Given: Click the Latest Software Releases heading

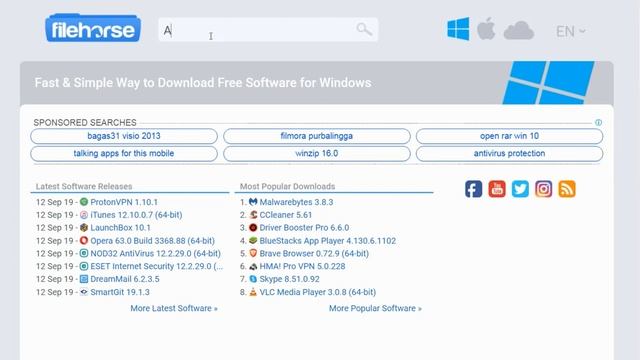Looking at the screenshot, I should 84,187.
